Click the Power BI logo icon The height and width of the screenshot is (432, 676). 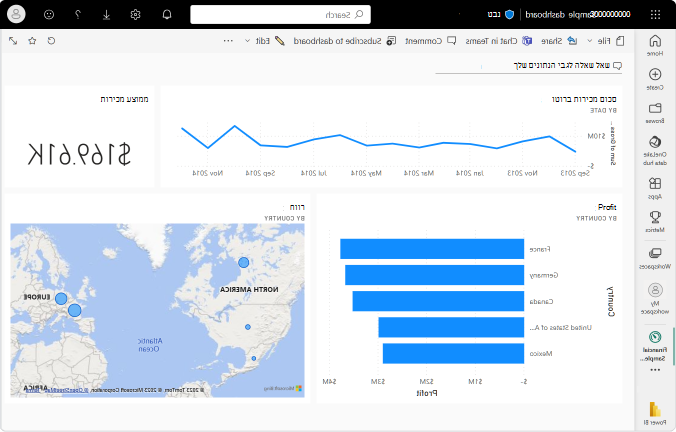pos(655,409)
